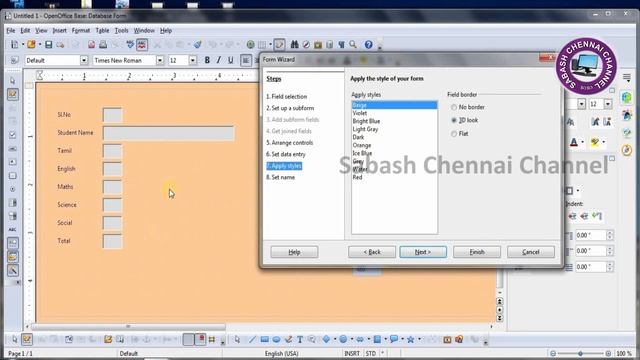
Task: Click the Back button in Form Wizard
Action: click(372, 252)
